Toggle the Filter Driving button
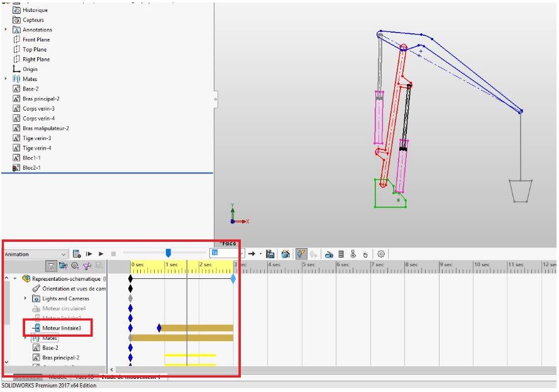Screen dimensions: 559x392 click(x=75, y=266)
